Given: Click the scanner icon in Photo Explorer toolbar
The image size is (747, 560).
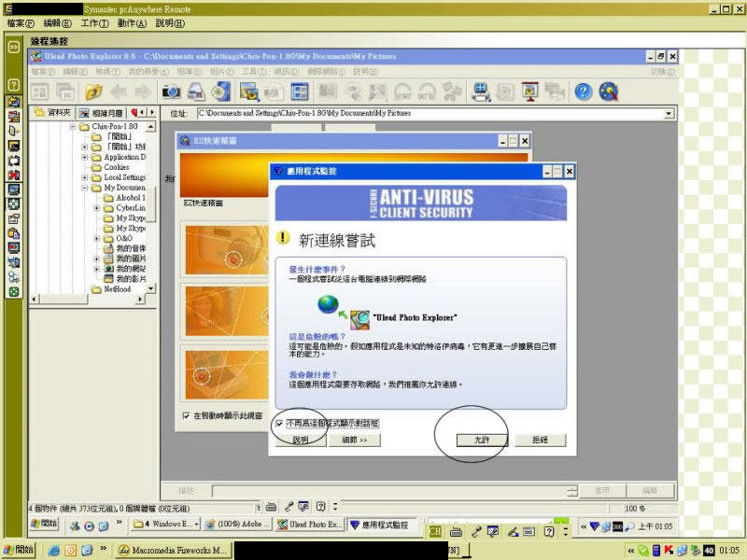Looking at the screenshot, I should click(196, 91).
